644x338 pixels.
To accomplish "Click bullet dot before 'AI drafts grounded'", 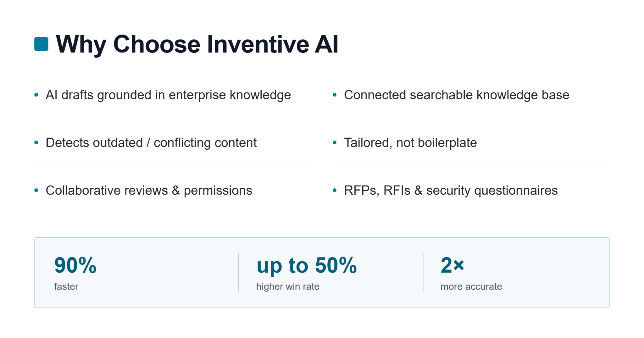I will (36, 95).
